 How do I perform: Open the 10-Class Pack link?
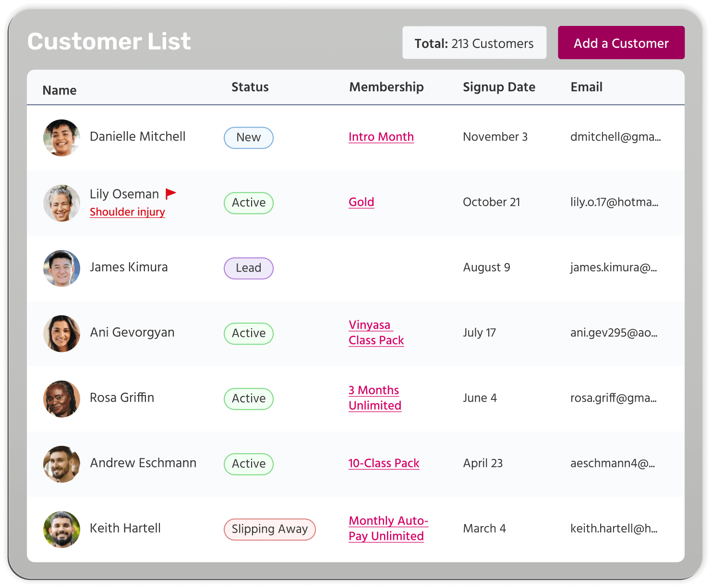click(384, 463)
